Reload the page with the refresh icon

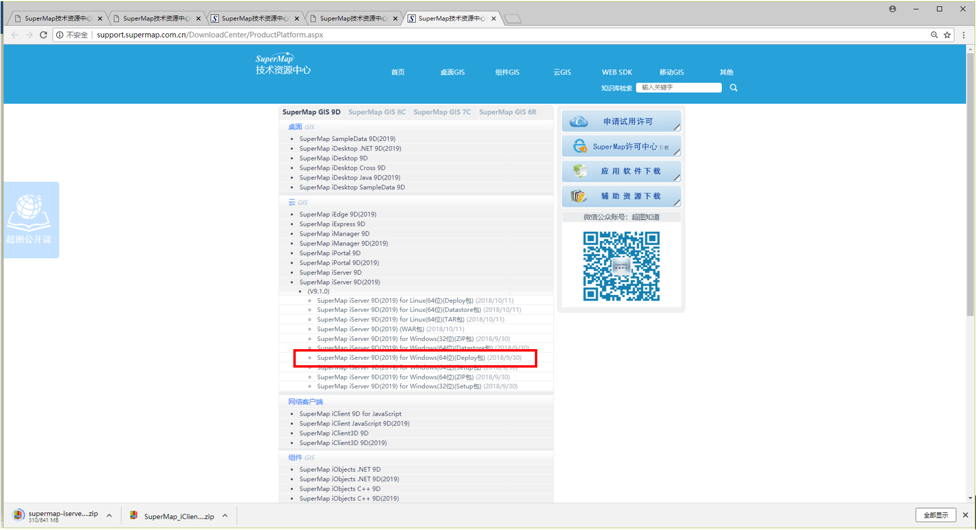pyautogui.click(x=43, y=35)
